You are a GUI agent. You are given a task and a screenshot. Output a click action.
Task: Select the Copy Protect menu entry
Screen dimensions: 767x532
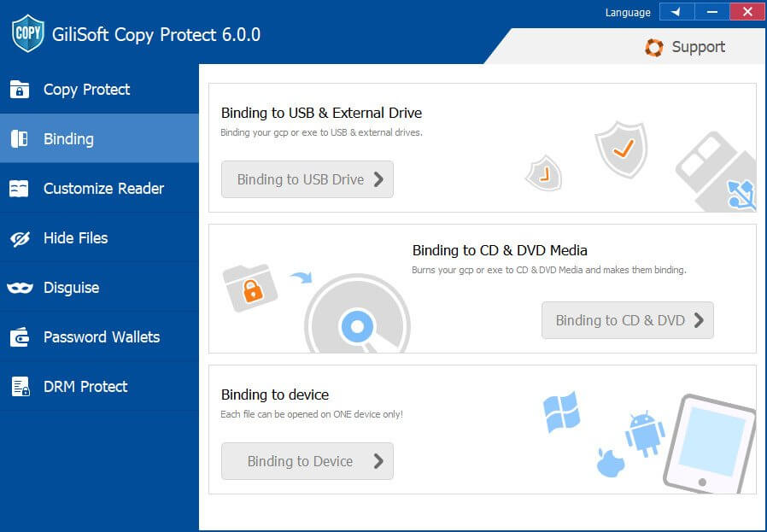click(85, 90)
